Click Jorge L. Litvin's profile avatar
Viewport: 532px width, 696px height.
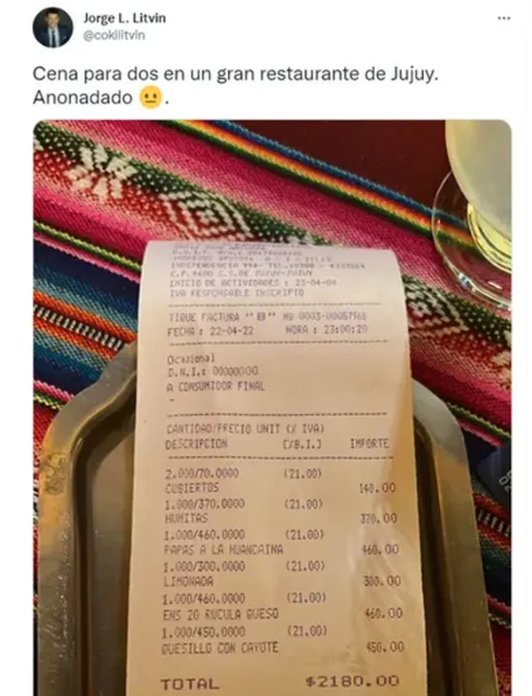click(x=53, y=28)
